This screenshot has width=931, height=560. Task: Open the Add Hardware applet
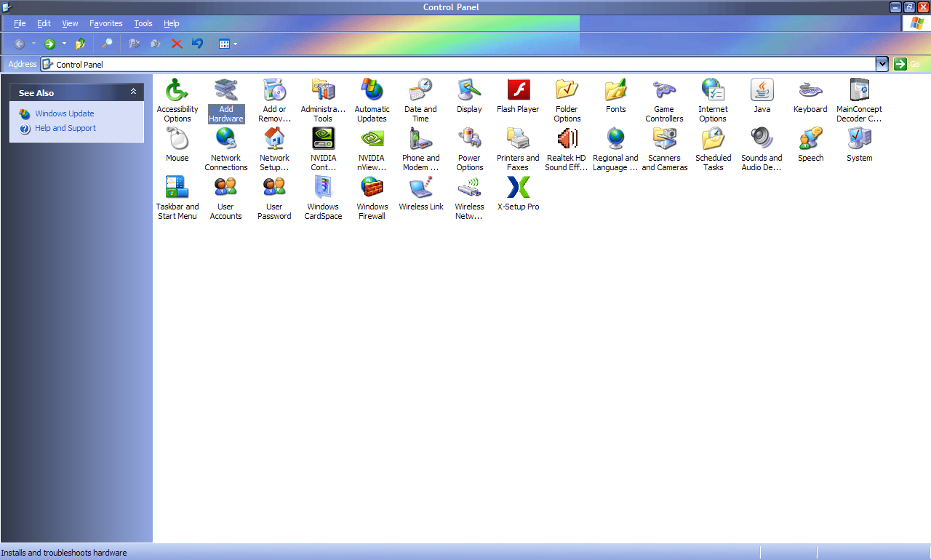[x=226, y=100]
